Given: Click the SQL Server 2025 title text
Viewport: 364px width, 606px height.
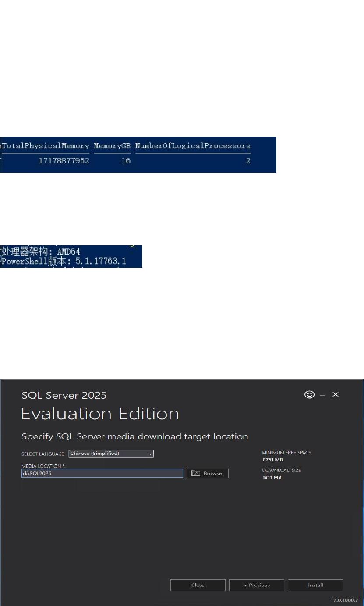Looking at the screenshot, I should click(x=64, y=395).
